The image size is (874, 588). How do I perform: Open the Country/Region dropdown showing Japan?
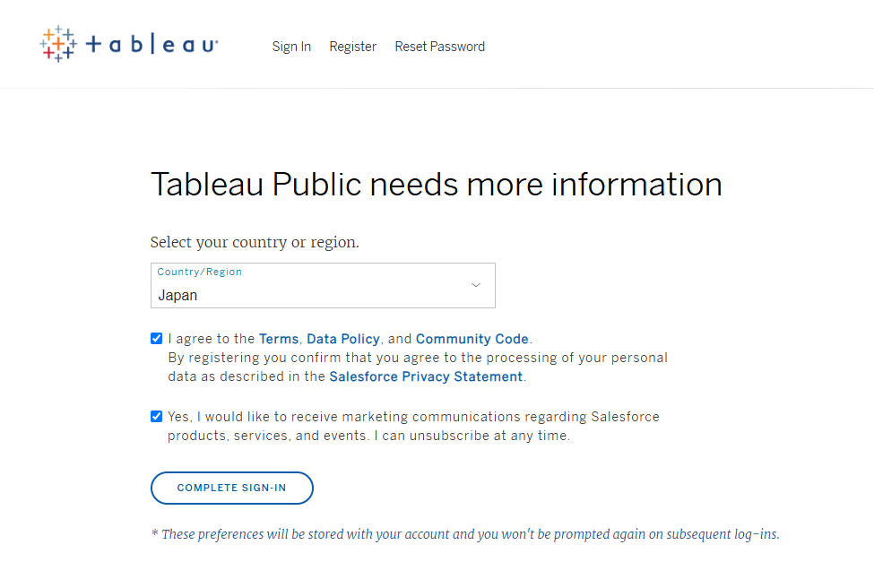[x=323, y=285]
